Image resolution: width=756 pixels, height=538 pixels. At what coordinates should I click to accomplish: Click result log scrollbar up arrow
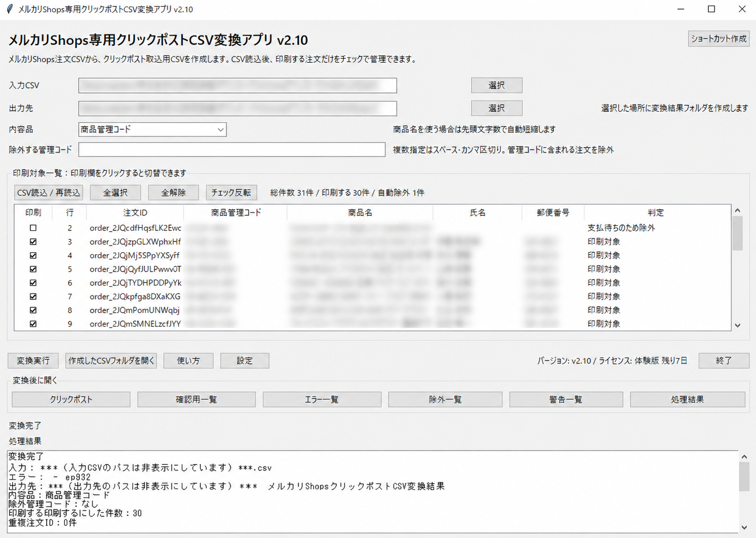[x=744, y=457]
